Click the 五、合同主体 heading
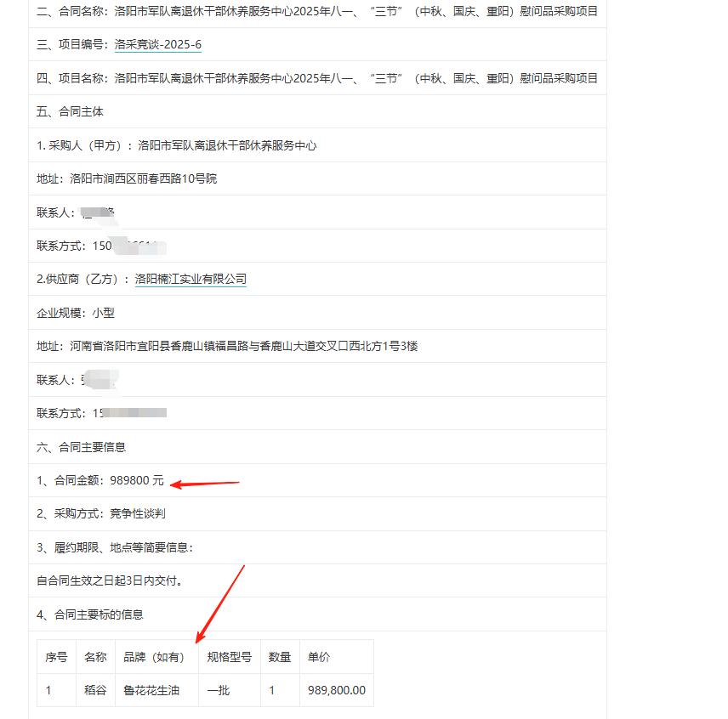728x719 pixels. coord(70,111)
